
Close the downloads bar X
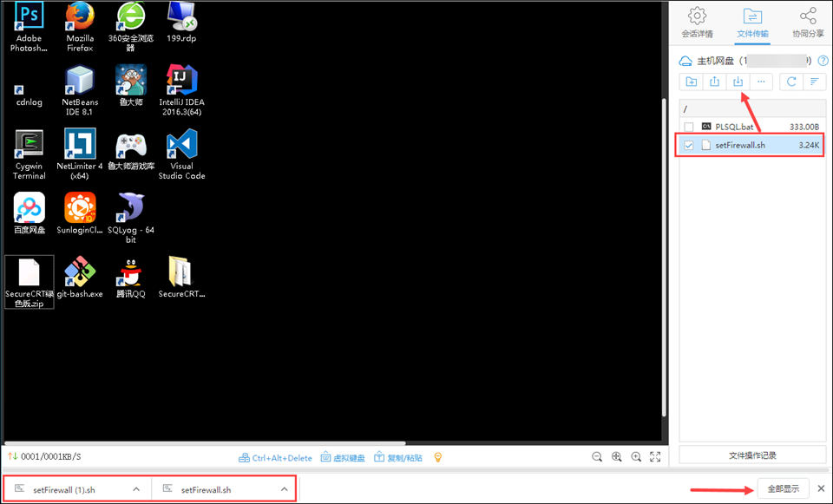pyautogui.click(x=821, y=488)
